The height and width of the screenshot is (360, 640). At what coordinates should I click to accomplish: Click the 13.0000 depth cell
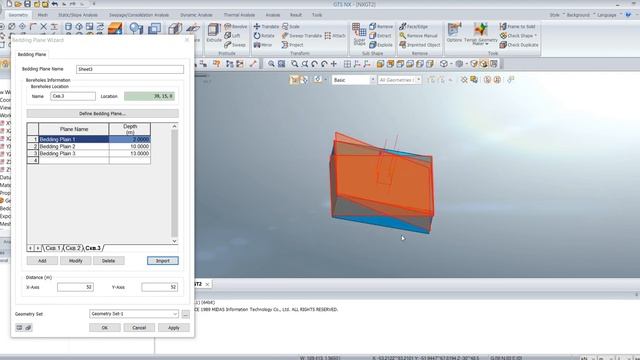pyautogui.click(x=130, y=153)
